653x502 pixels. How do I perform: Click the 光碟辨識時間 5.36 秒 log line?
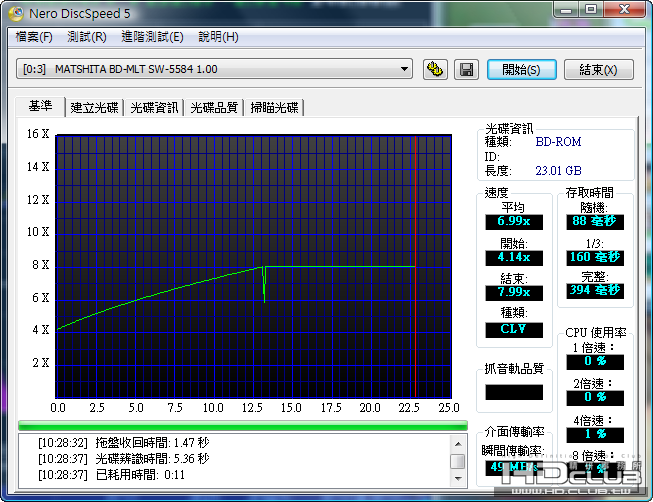coord(124,459)
